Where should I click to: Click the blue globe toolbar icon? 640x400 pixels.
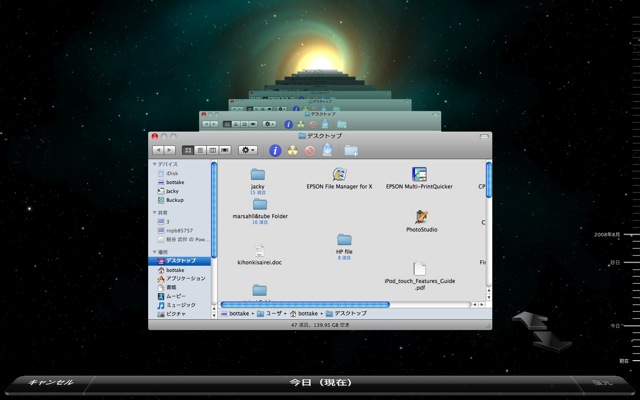point(327,150)
